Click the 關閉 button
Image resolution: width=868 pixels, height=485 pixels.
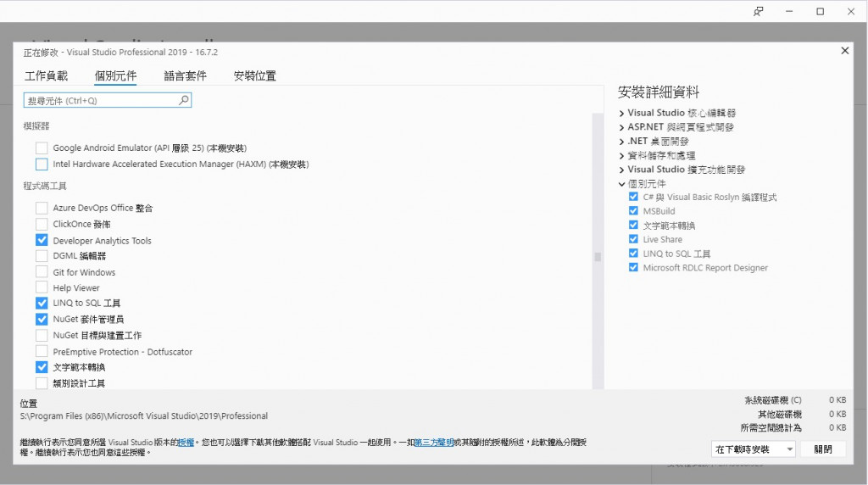(x=823, y=449)
